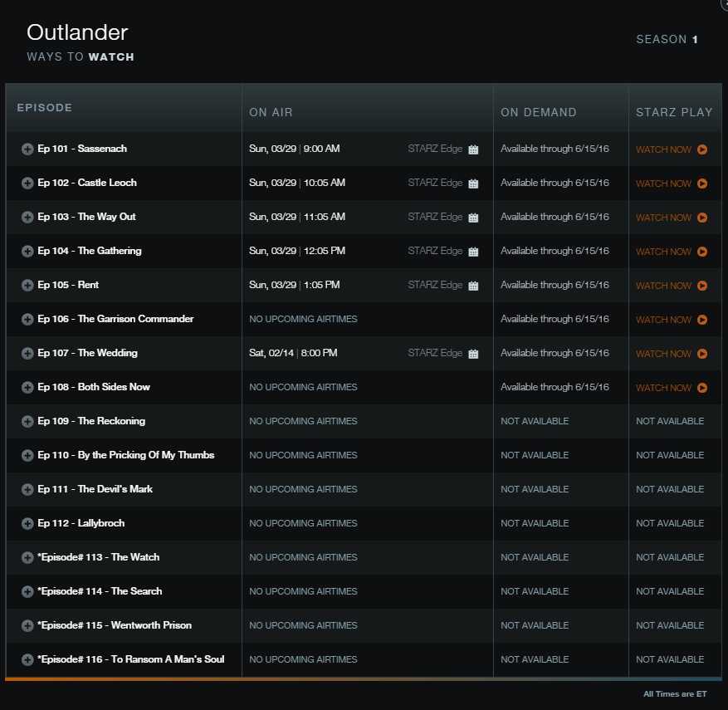The width and height of the screenshot is (728, 710).
Task: Click Sat, 02/14 8:00 PM airtime
Action: click(293, 353)
